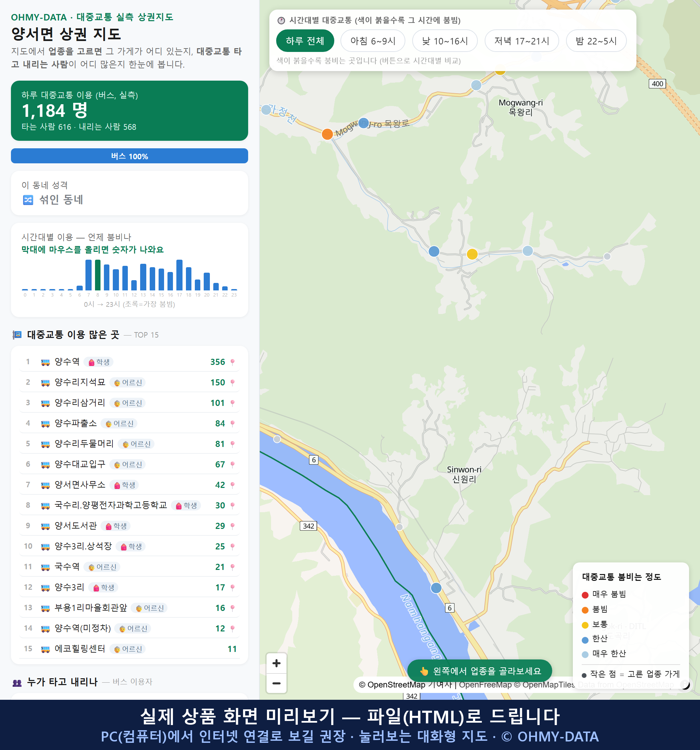This screenshot has height=750, width=700.
Task: Click the map pin icon for 양수파출소
Action: coord(232,424)
